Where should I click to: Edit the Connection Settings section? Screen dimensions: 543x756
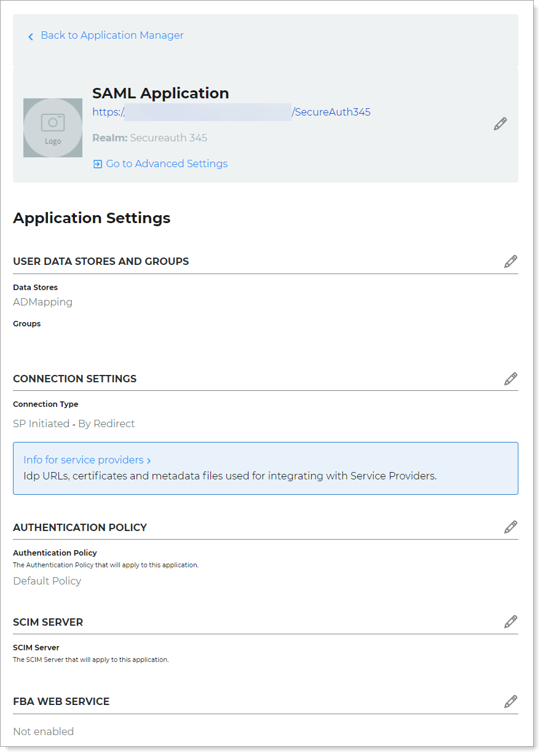(x=510, y=379)
